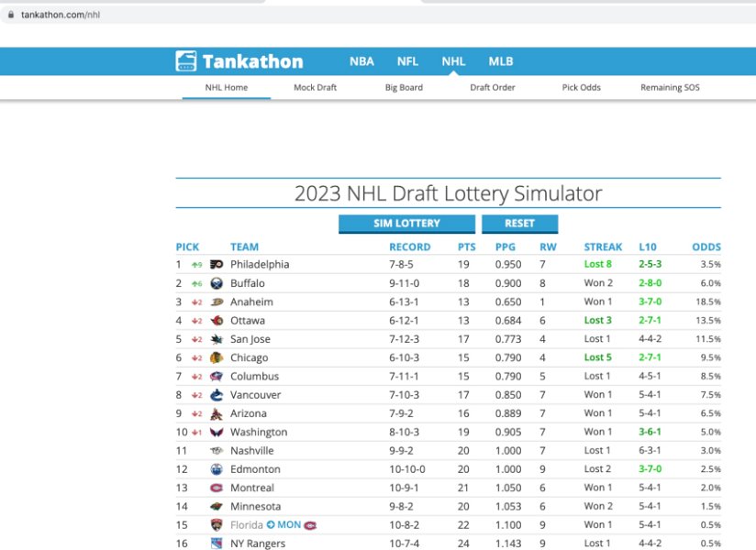Image resolution: width=756 pixels, height=550 pixels.
Task: Switch to the Mock Draft tab
Action: pos(315,87)
